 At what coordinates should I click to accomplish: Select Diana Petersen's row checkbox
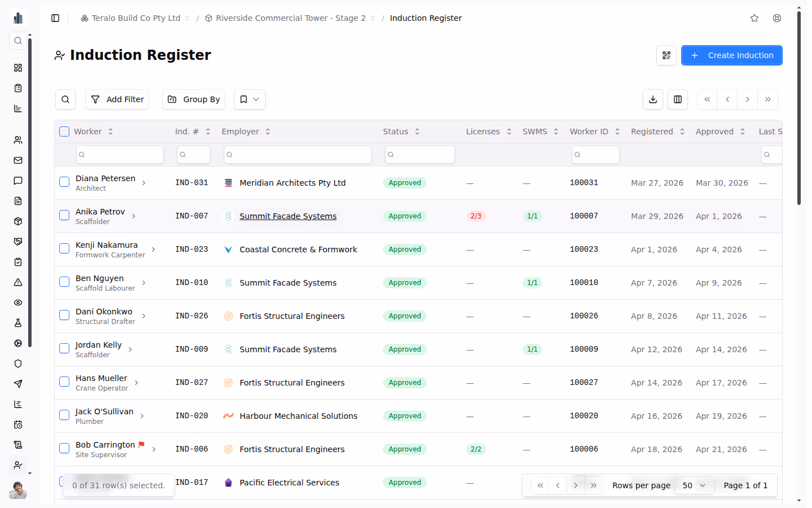pyautogui.click(x=64, y=182)
